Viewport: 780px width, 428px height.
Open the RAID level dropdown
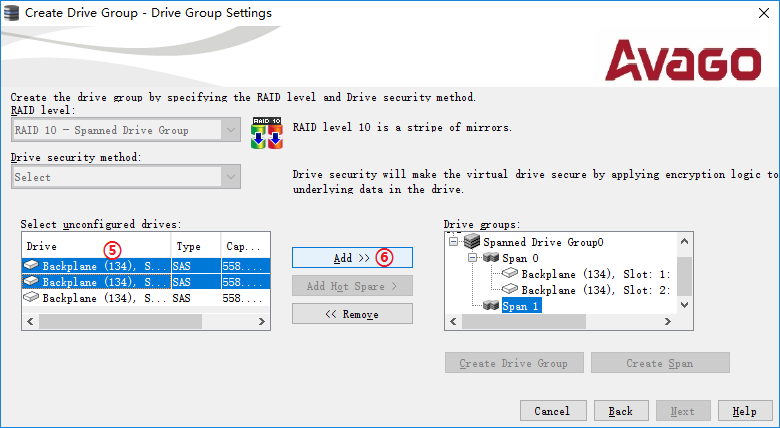tap(231, 129)
